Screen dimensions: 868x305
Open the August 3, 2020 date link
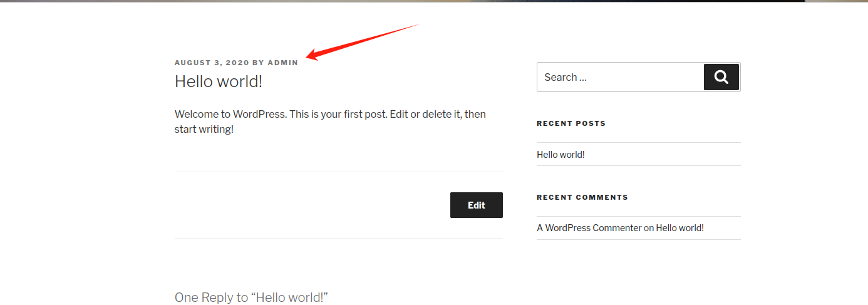pyautogui.click(x=212, y=63)
